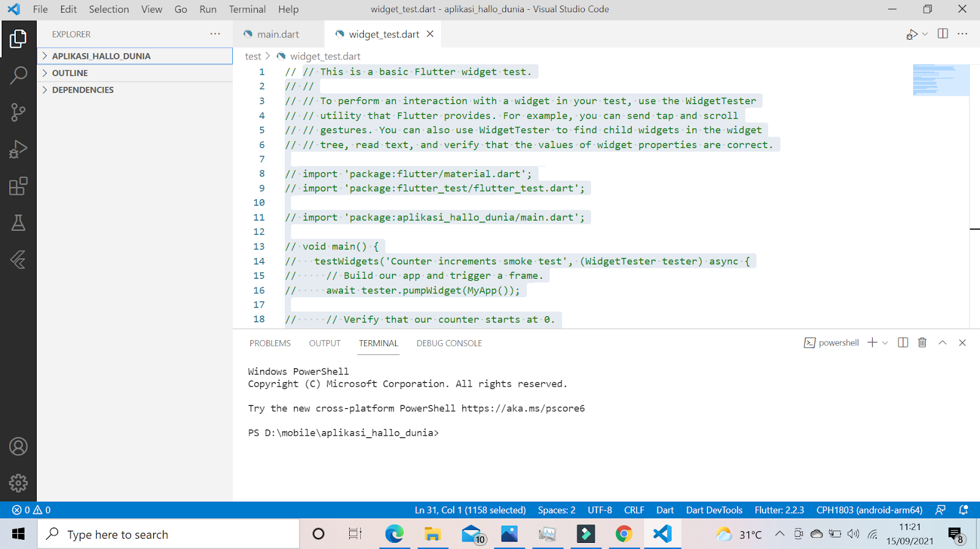Change language mode via Dart status
The width and height of the screenshot is (980, 549).
pyautogui.click(x=665, y=510)
